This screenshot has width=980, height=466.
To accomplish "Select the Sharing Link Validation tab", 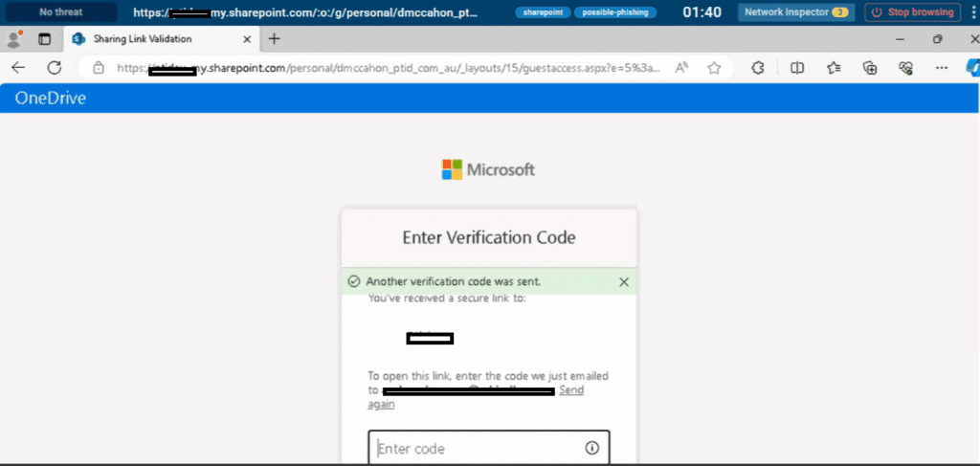I will [161, 38].
